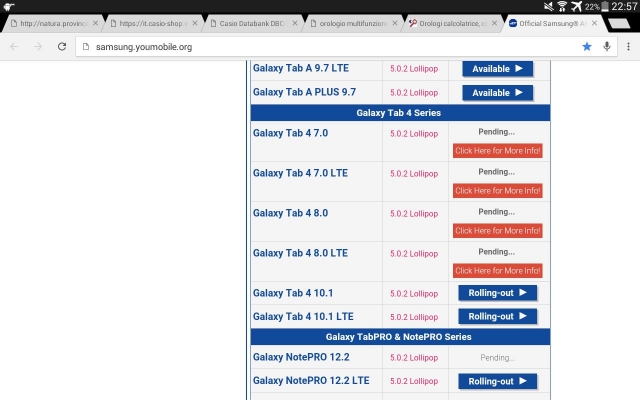
Task: Tap the 22:57 clock
Action: tap(624, 6)
